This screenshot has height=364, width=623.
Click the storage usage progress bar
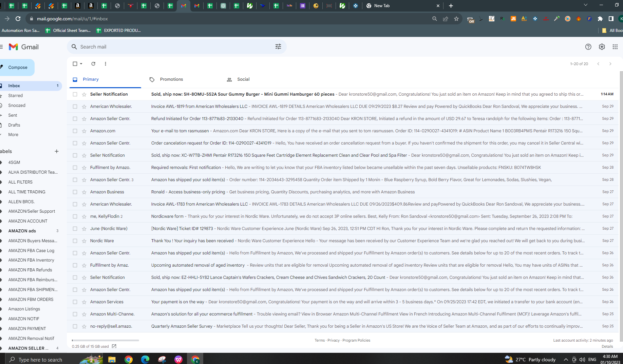tap(106, 340)
